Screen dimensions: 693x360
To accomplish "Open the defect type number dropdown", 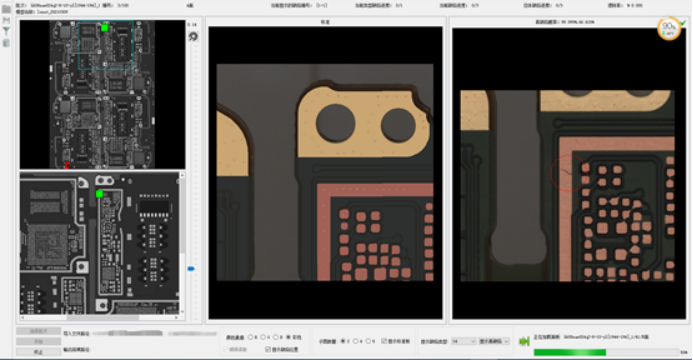I will [x=463, y=341].
